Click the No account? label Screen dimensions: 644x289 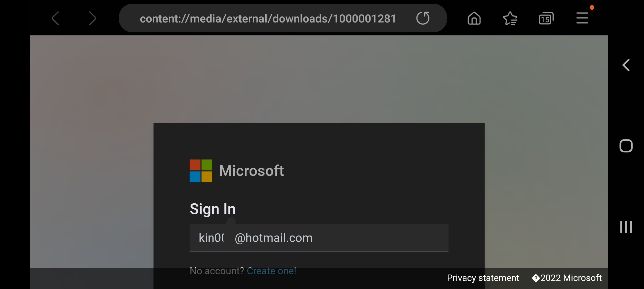pos(217,271)
